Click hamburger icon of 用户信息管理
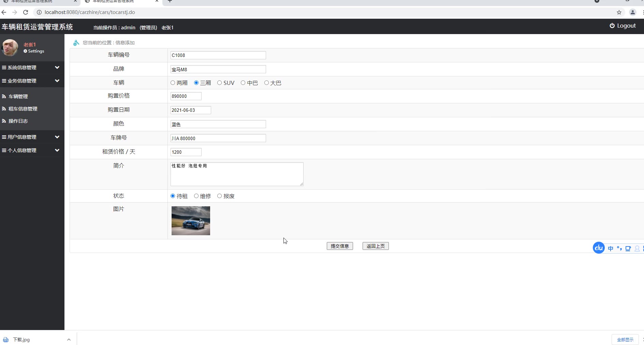 click(x=4, y=137)
